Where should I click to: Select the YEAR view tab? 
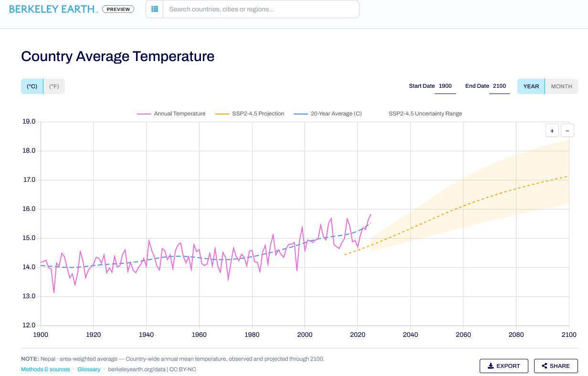click(531, 86)
